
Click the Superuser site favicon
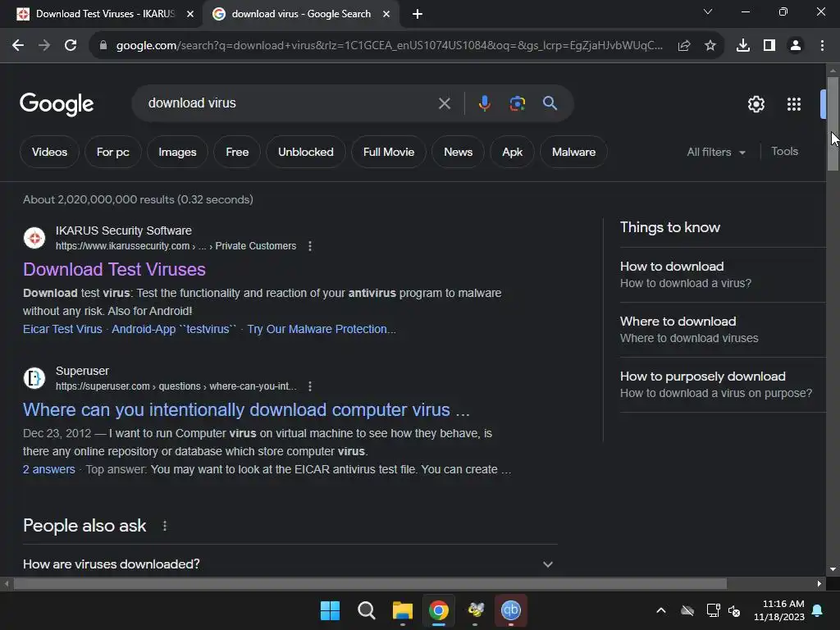coord(34,378)
